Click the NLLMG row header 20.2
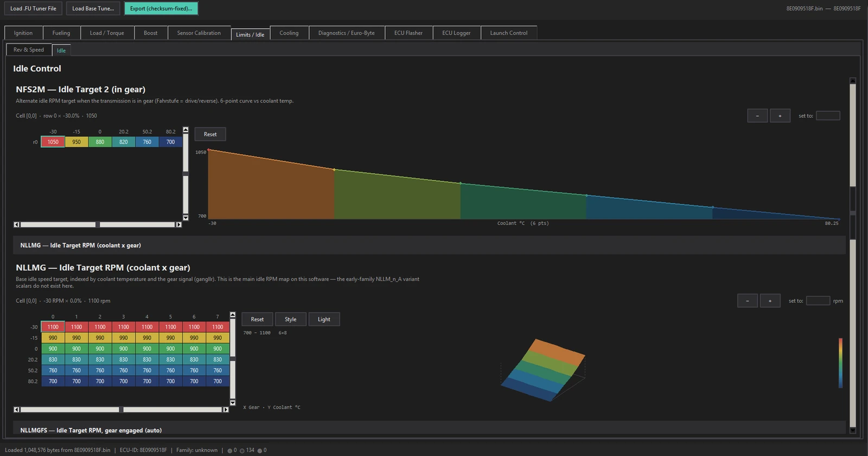 tap(33, 360)
